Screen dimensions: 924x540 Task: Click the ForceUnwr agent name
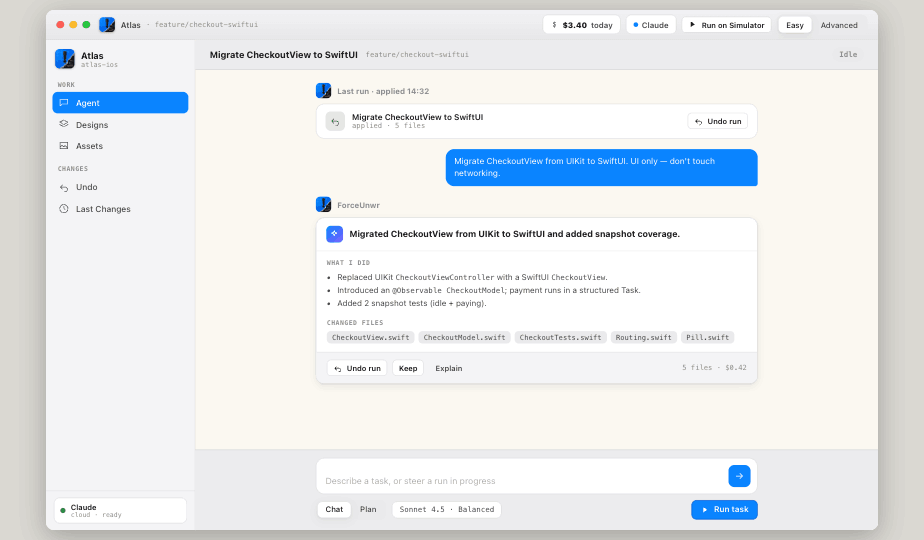[x=358, y=205]
